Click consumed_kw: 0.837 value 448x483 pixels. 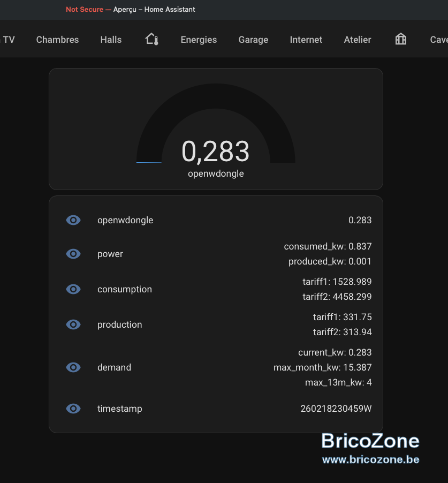[328, 246]
